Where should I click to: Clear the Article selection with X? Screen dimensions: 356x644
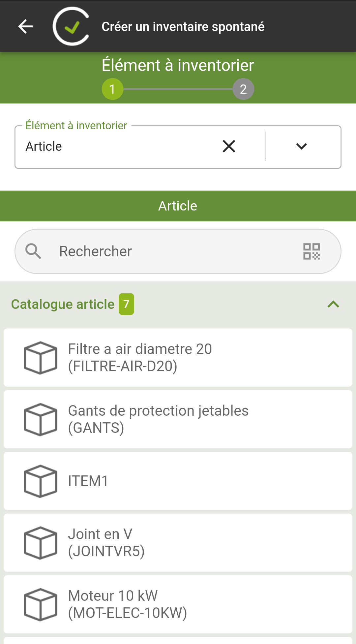tap(229, 146)
